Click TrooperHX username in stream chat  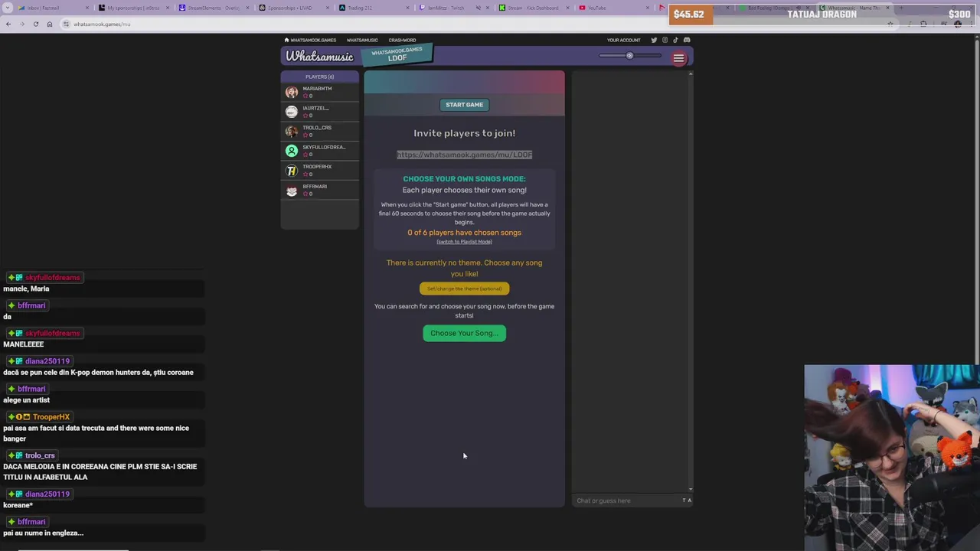pyautogui.click(x=51, y=417)
